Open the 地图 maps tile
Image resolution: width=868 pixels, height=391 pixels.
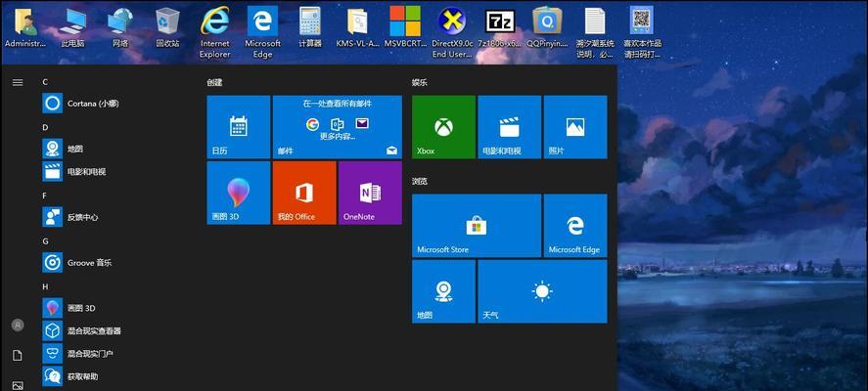coord(443,291)
